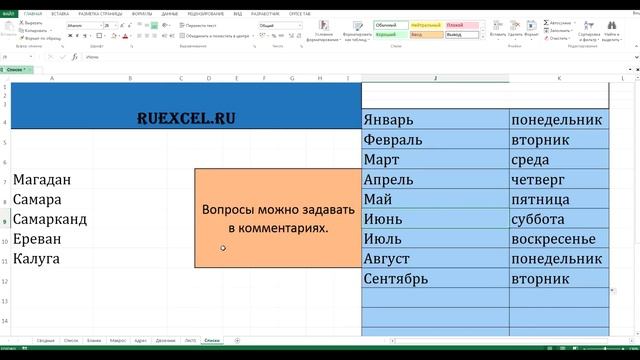Open the Разработчик ribbon tab
Screen dimensions: 640x360
click(x=265, y=13)
